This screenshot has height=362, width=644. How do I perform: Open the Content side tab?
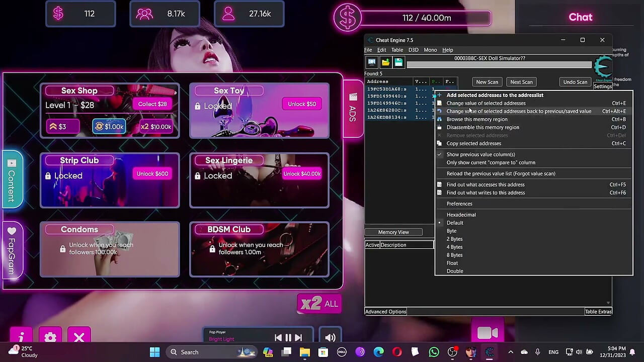pos(12,178)
